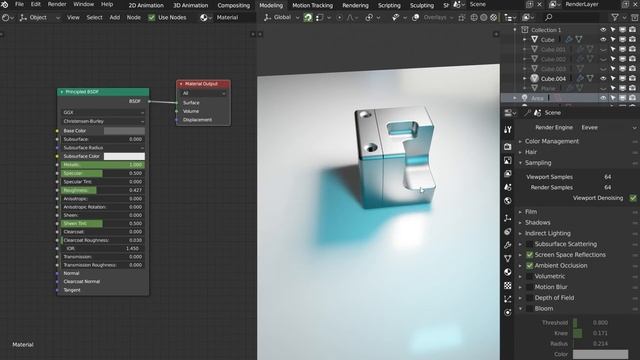The height and width of the screenshot is (360, 640).
Task: Select rendered viewport shading mode
Action: point(493,18)
